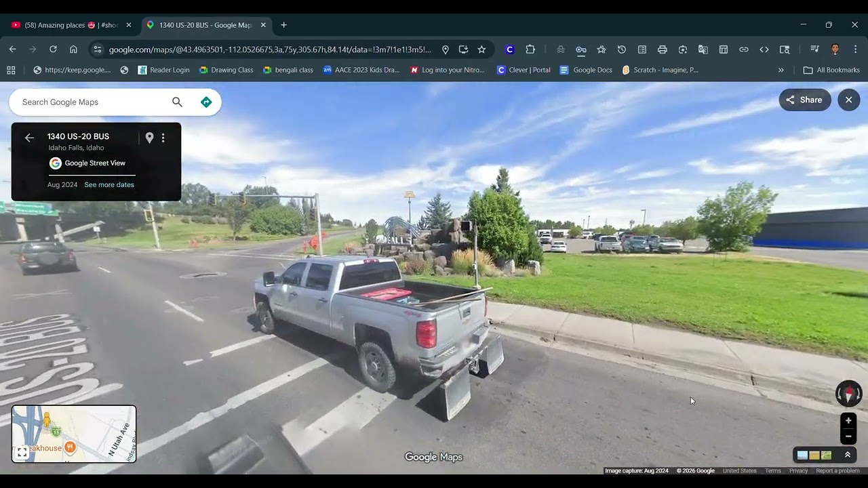
Task: Open the Drawing Class bookmark
Action: tap(226, 70)
